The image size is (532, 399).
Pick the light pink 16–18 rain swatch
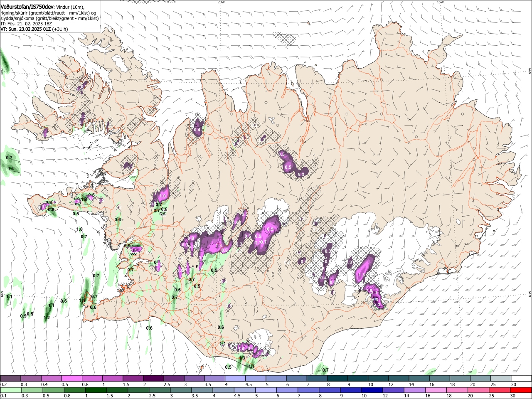coord(436,390)
